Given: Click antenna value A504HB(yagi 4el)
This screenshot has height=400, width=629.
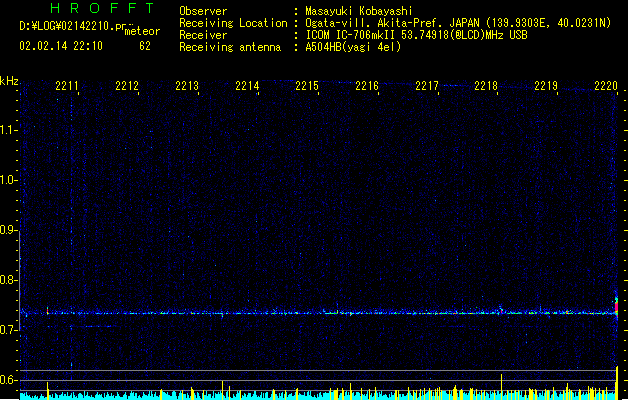Looking at the screenshot, I should pos(353,47).
